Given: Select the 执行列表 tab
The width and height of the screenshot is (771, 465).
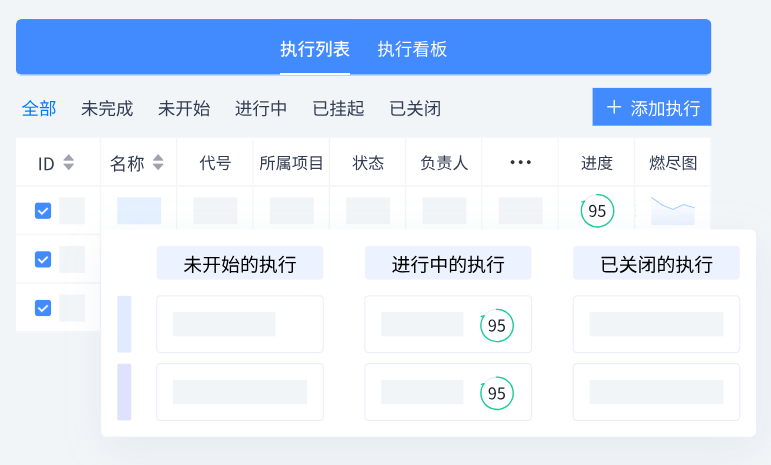Looking at the screenshot, I should [315, 49].
